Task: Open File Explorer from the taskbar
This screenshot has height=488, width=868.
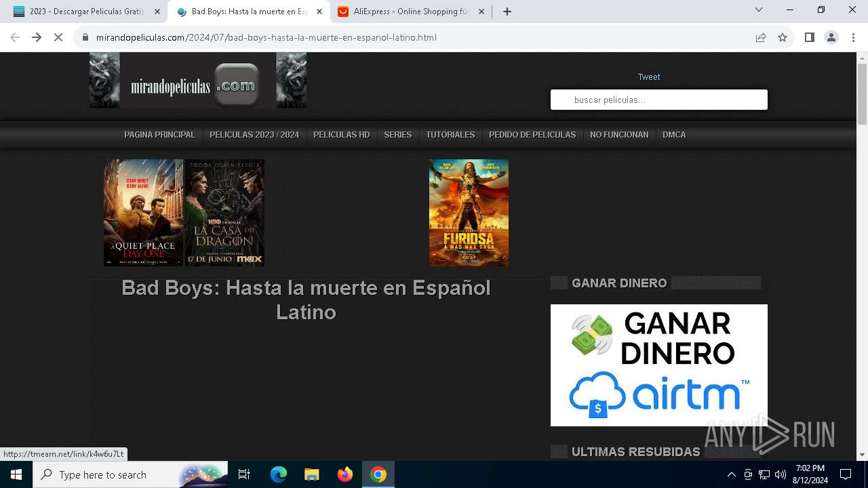Action: 311,474
